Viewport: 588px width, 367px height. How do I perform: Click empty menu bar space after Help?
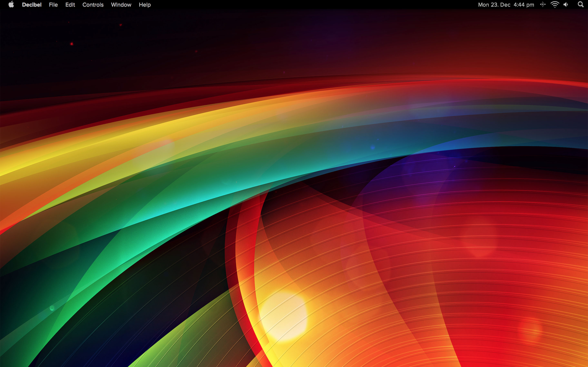pyautogui.click(x=292, y=5)
